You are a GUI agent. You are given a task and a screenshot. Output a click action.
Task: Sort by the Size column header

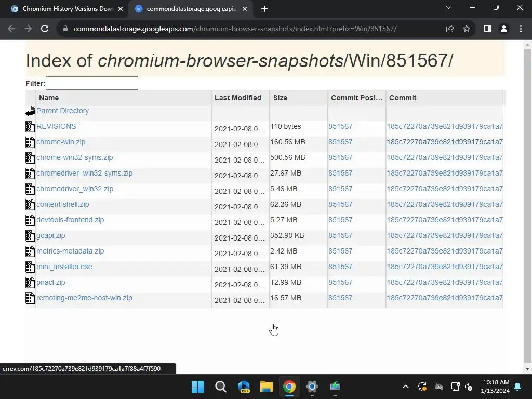tap(280, 98)
